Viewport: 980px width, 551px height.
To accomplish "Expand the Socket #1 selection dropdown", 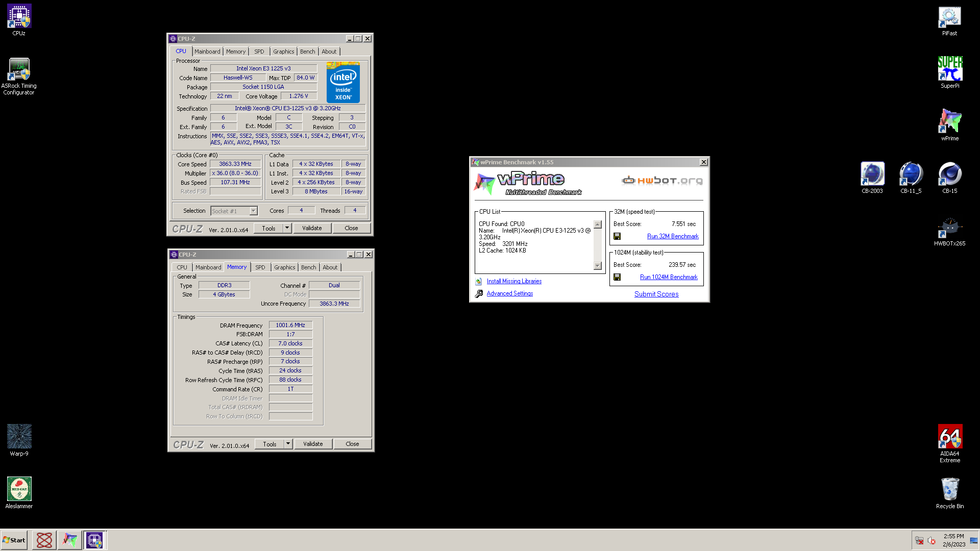I will coord(253,211).
